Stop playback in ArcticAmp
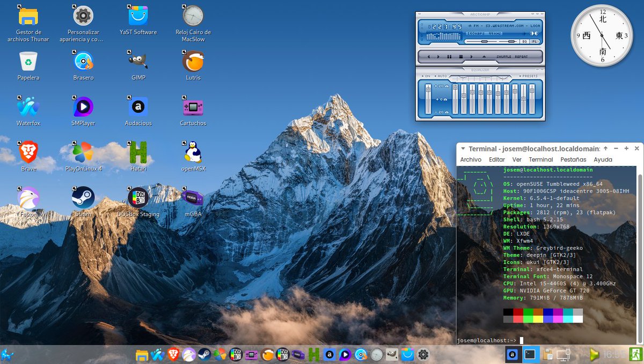This screenshot has height=364, width=644. (461, 57)
